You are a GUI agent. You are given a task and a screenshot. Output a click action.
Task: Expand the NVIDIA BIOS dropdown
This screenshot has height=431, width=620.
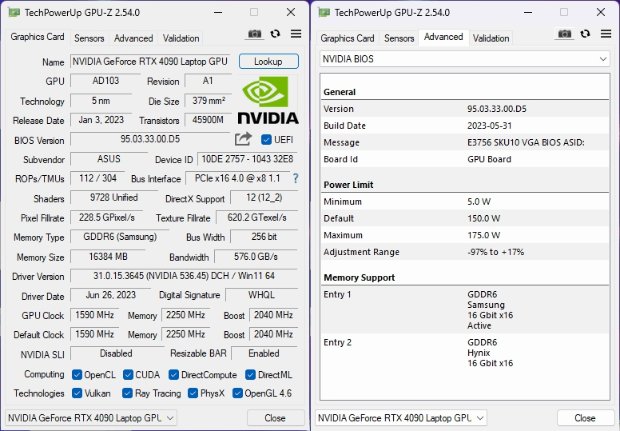(x=465, y=59)
